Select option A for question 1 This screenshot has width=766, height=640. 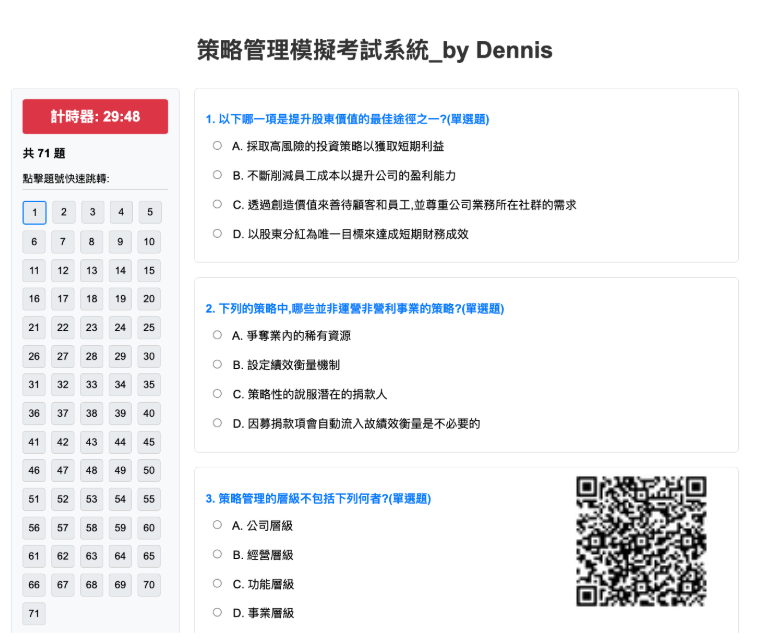coord(217,145)
